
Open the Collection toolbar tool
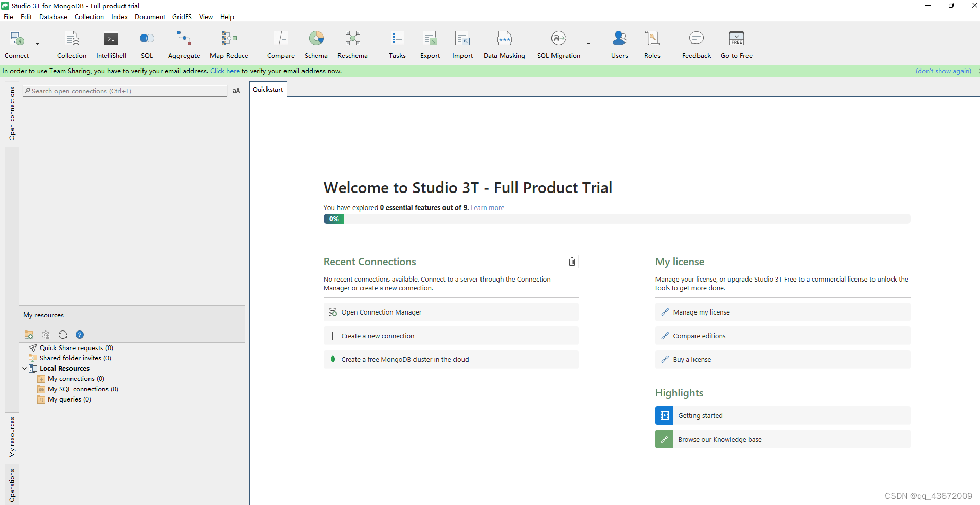[72, 44]
